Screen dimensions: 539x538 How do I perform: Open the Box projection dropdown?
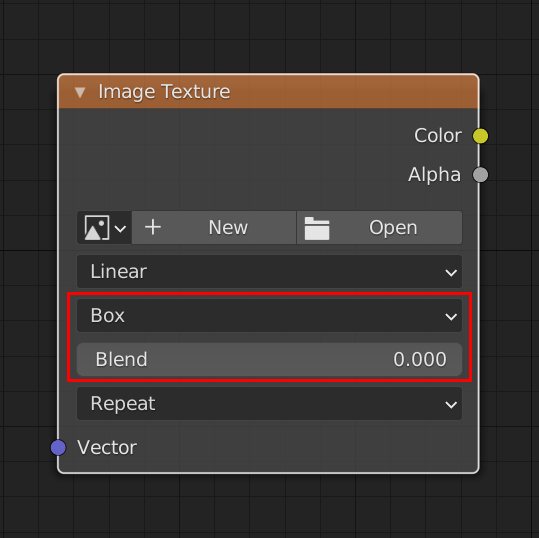[x=270, y=316]
